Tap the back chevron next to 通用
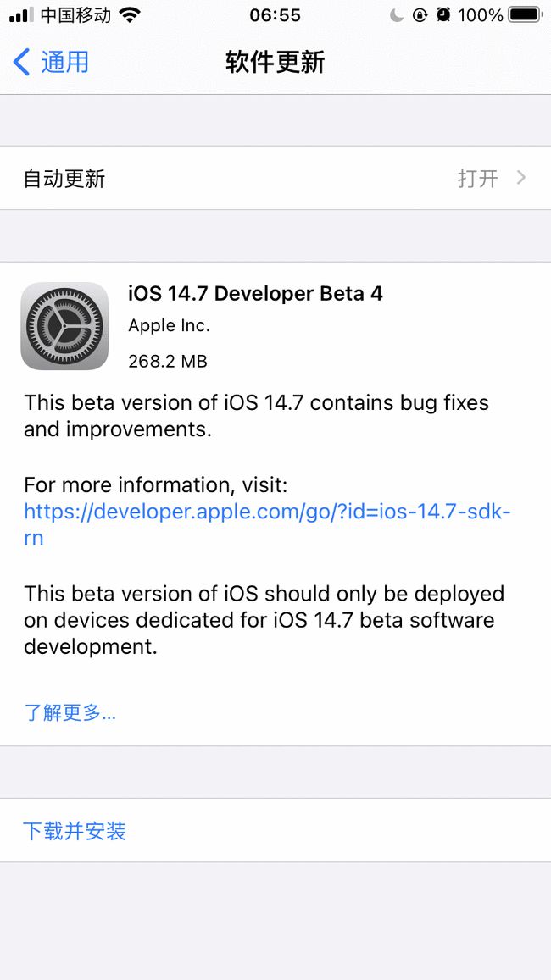Image resolution: width=551 pixels, height=980 pixels. [x=21, y=63]
